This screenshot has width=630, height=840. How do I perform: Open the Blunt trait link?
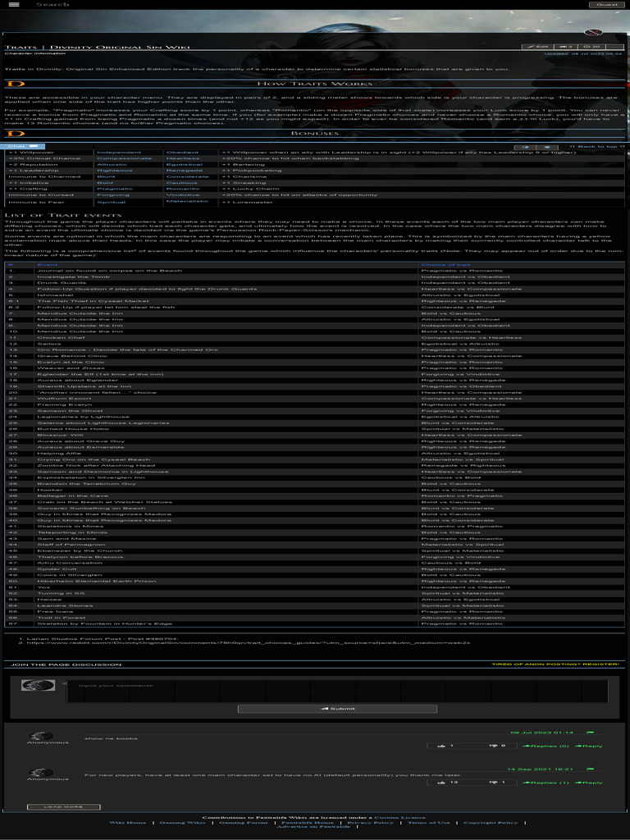coord(106,177)
